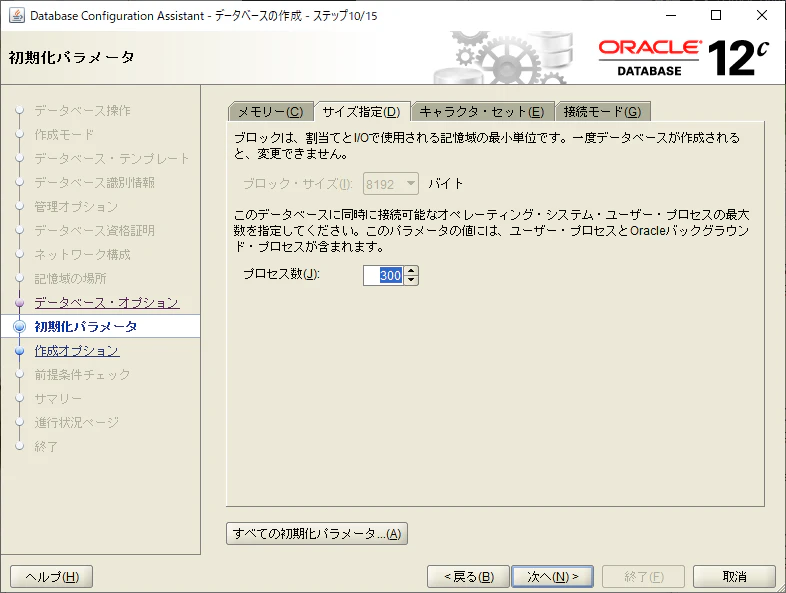This screenshot has width=786, height=593.
Task: Select the サイズ指定(D) tab
Action: [361, 111]
